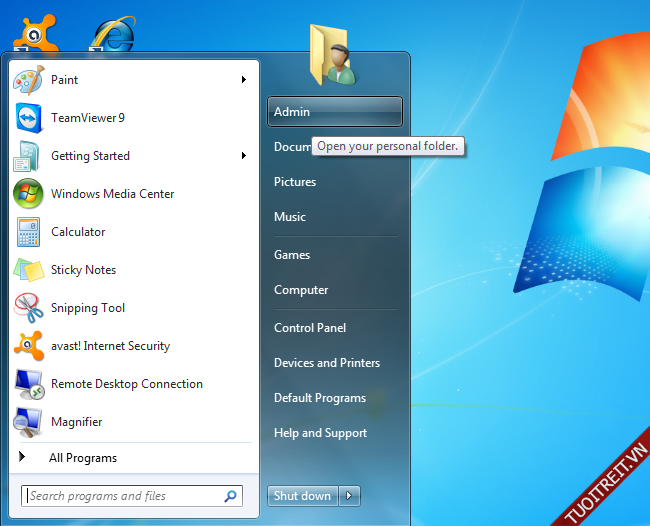This screenshot has height=526, width=650.
Task: Open Paint from its palette icon
Action: (x=28, y=80)
